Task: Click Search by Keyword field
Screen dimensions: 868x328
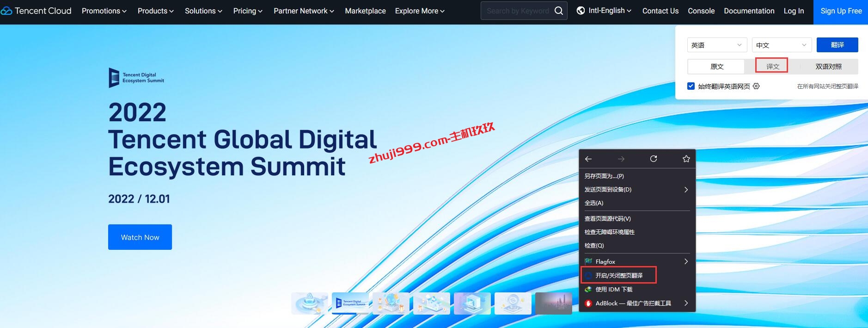Action: point(518,11)
